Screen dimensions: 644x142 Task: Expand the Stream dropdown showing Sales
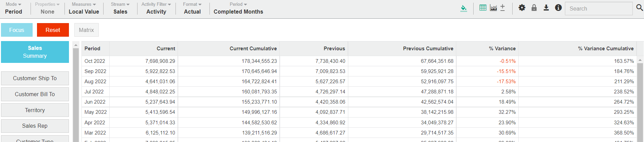120,8
